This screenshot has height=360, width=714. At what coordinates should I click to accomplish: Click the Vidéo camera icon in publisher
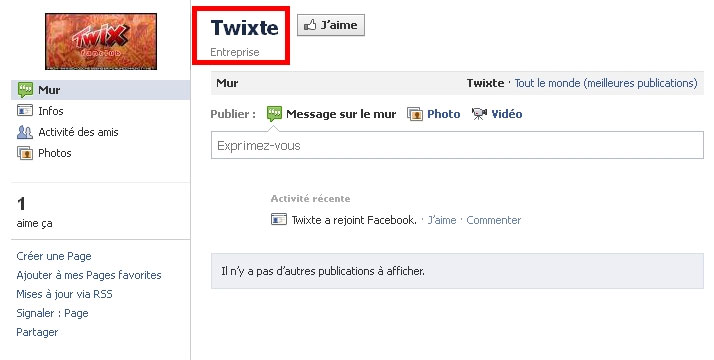click(479, 114)
